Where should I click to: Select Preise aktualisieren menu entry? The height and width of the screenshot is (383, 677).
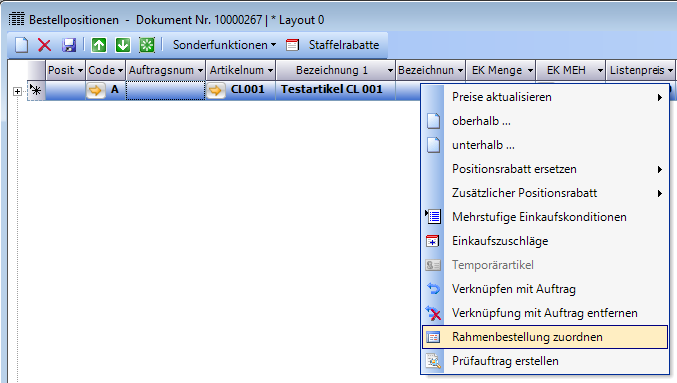tap(545, 97)
